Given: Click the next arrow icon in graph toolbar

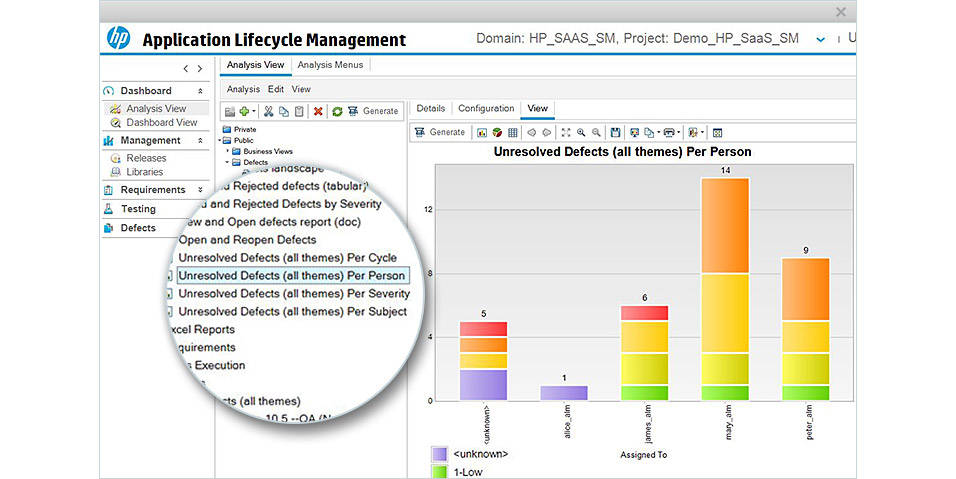Looking at the screenshot, I should point(547,132).
